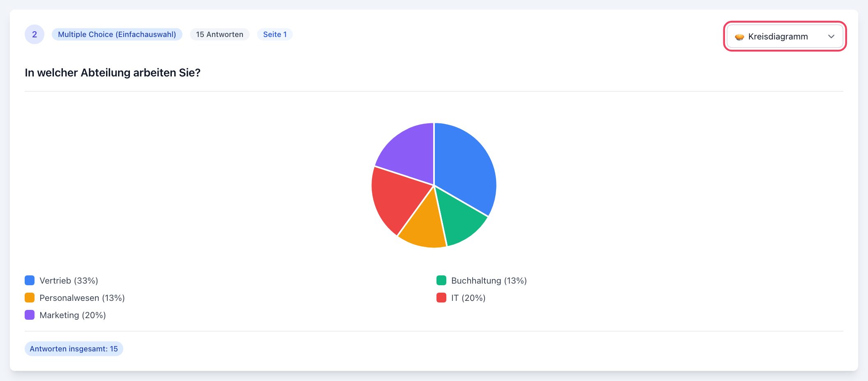Image resolution: width=868 pixels, height=381 pixels.
Task: Click the Seite 1 badge
Action: click(x=275, y=35)
